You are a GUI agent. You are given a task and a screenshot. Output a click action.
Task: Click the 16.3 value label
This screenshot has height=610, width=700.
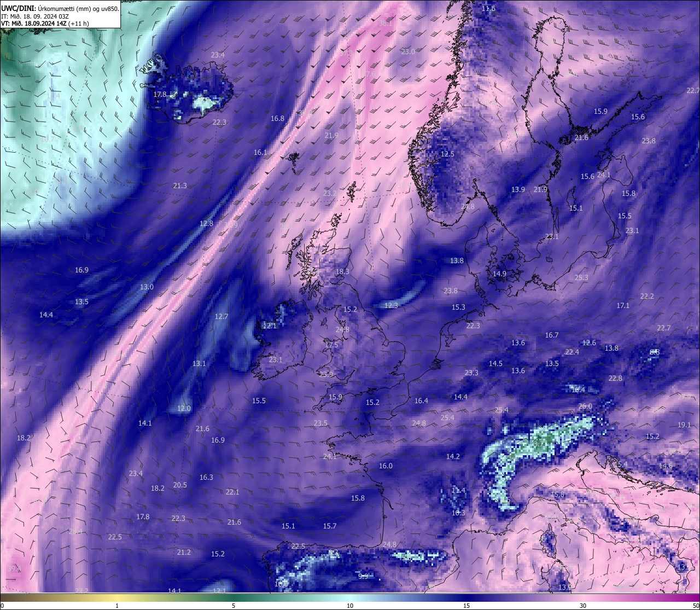[206, 477]
